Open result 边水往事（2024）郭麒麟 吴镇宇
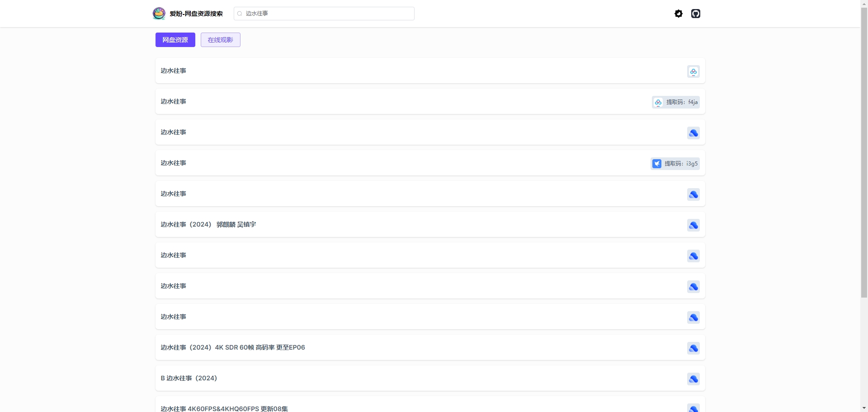 click(x=430, y=224)
